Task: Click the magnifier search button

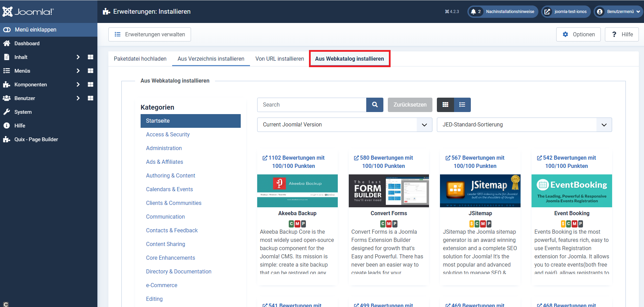Action: tap(375, 105)
